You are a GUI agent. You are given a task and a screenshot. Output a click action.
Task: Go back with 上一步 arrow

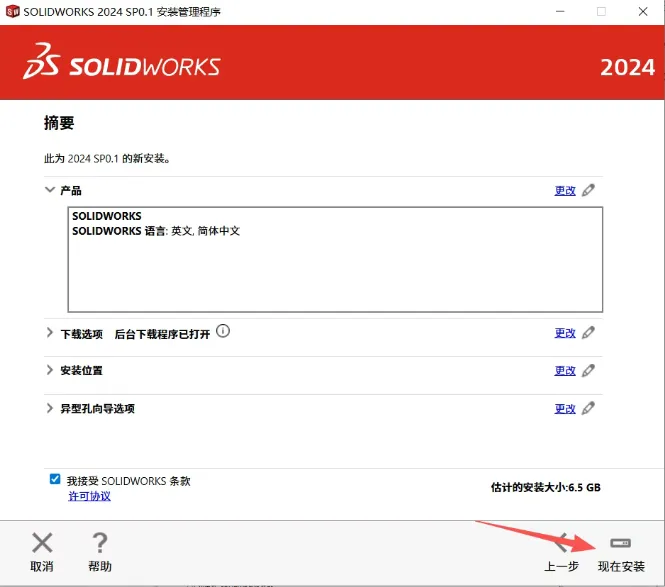point(561,542)
